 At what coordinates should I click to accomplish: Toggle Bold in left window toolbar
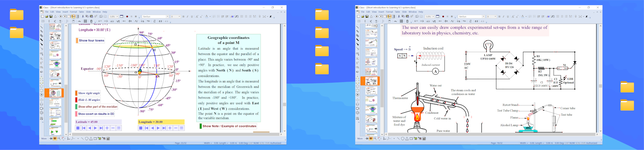(183, 16)
